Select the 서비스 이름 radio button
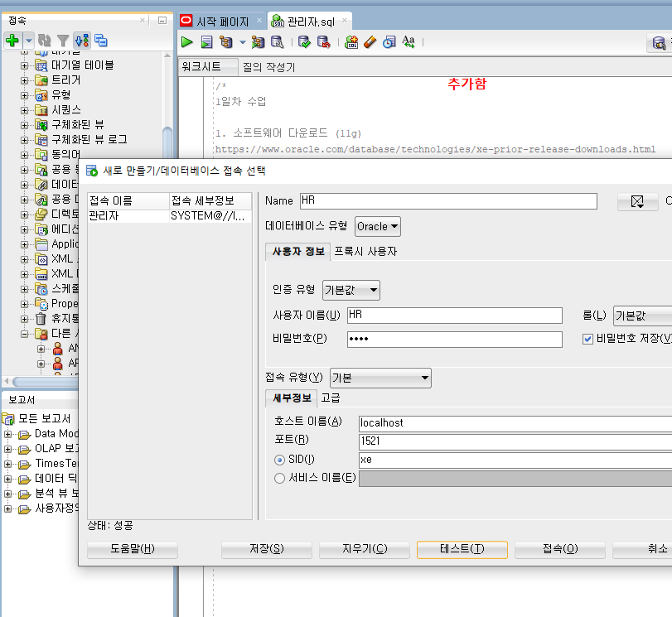 coord(279,478)
